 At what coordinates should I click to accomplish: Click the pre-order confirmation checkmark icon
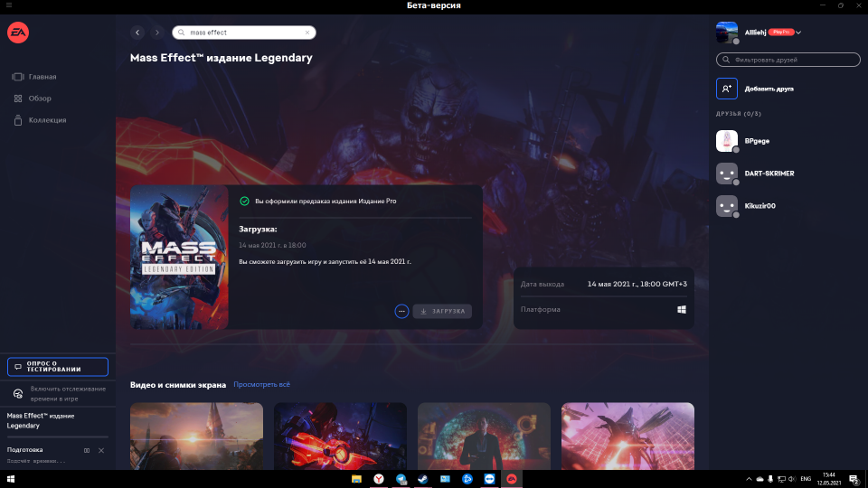point(244,201)
